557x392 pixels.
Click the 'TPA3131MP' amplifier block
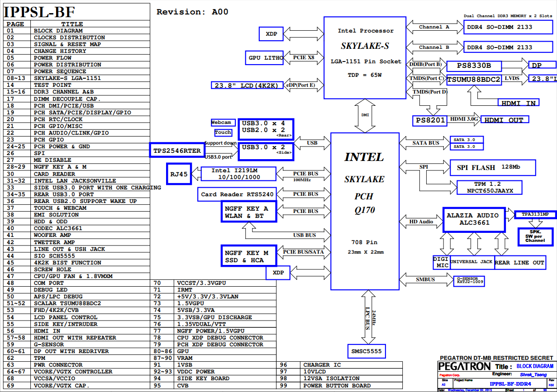click(535, 214)
